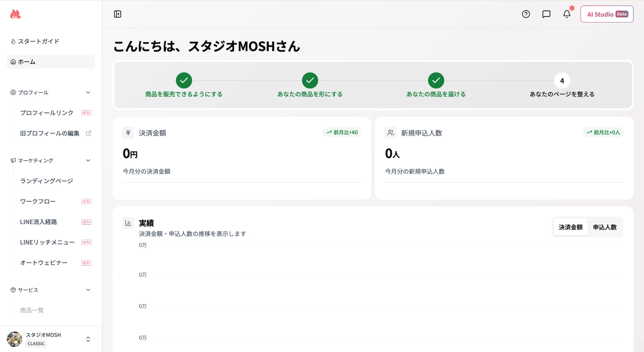Click the megaphone icon beside マーケティング

[x=13, y=161]
